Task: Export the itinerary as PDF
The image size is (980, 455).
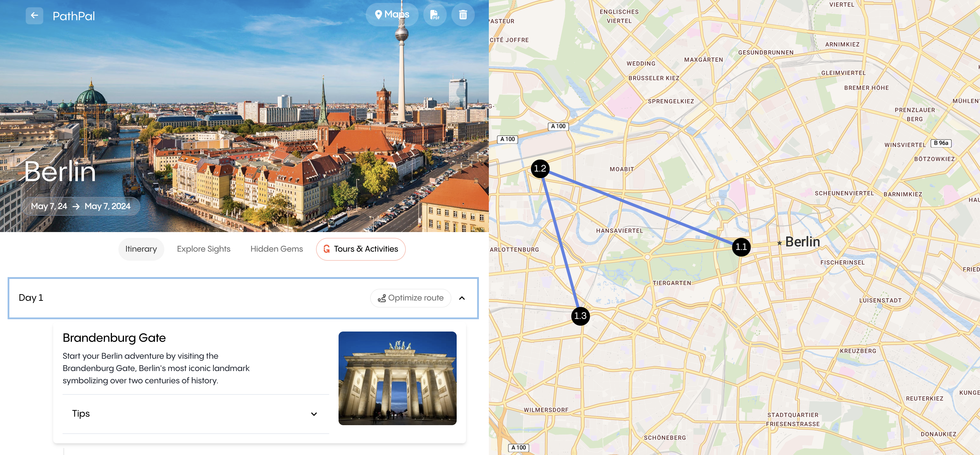Action: (434, 15)
